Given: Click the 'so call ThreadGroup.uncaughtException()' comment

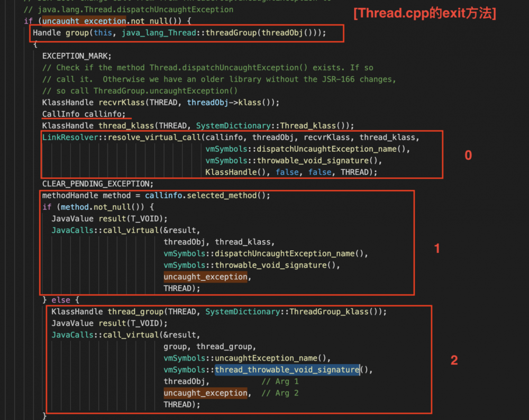Looking at the screenshot, I should pyautogui.click(x=140, y=91).
